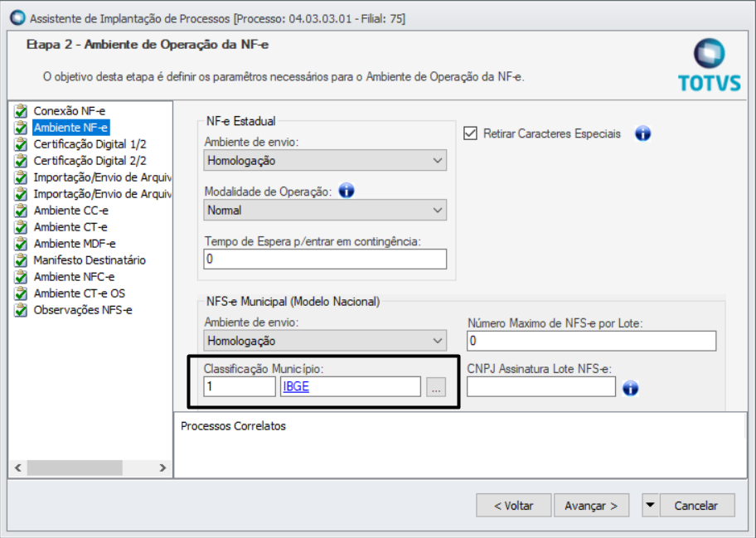Image resolution: width=756 pixels, height=538 pixels.
Task: Click Tempo de Espera contingência field
Action: (325, 259)
